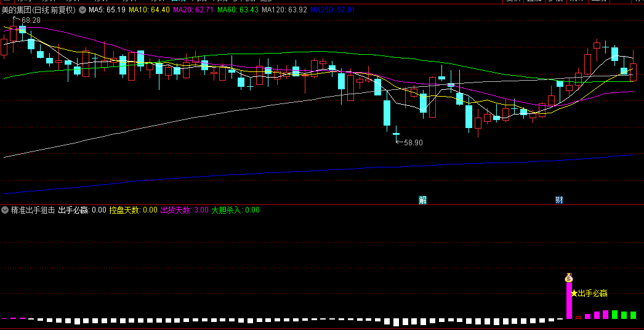This screenshot has width=644, height=330.
Task: Click the money bag signal icon
Action: (569, 278)
